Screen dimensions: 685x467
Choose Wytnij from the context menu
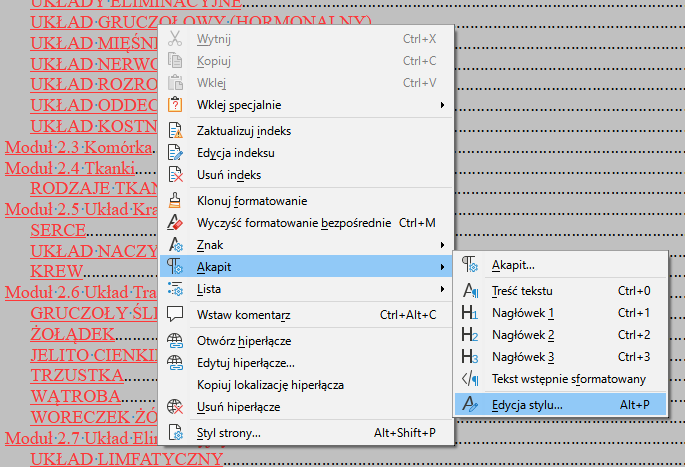click(306, 39)
